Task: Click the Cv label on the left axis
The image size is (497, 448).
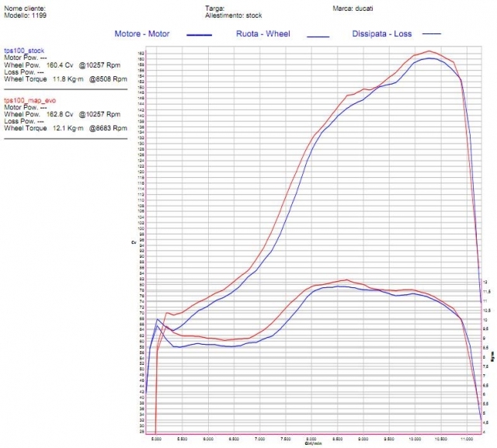Action: pyautogui.click(x=133, y=241)
